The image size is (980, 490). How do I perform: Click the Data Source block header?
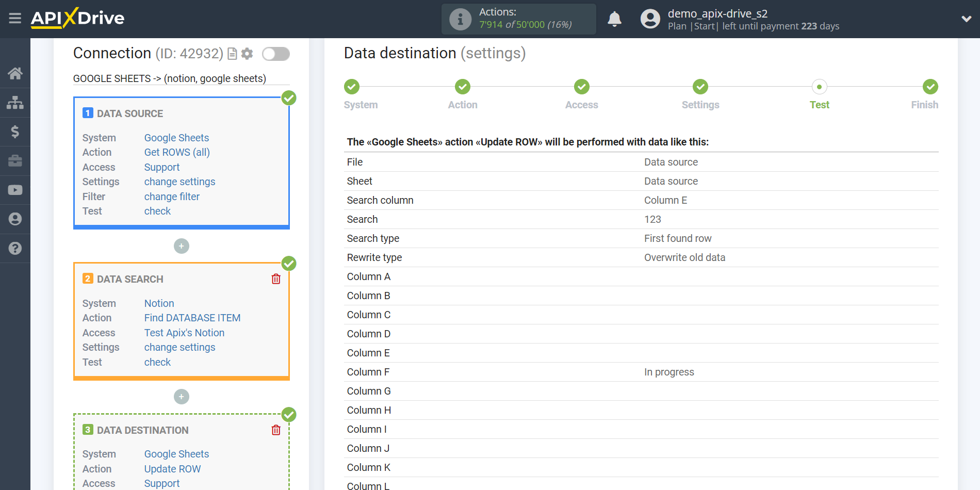coord(130,113)
